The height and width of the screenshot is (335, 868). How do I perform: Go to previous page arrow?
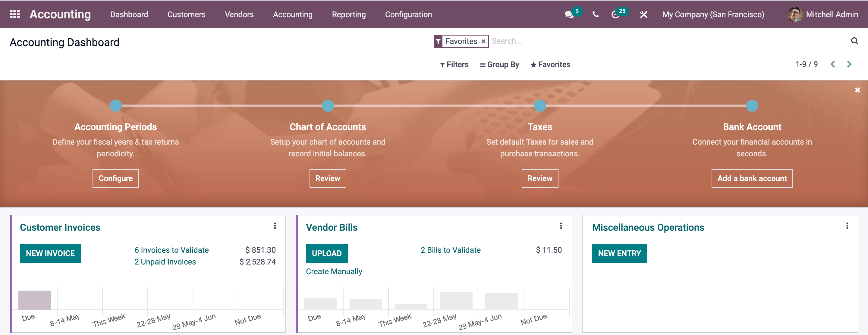833,64
